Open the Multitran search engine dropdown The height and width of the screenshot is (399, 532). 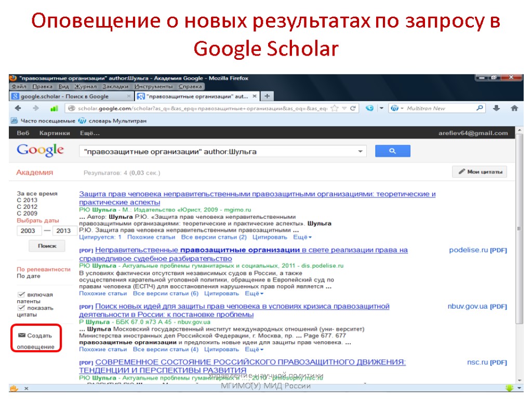402,108
